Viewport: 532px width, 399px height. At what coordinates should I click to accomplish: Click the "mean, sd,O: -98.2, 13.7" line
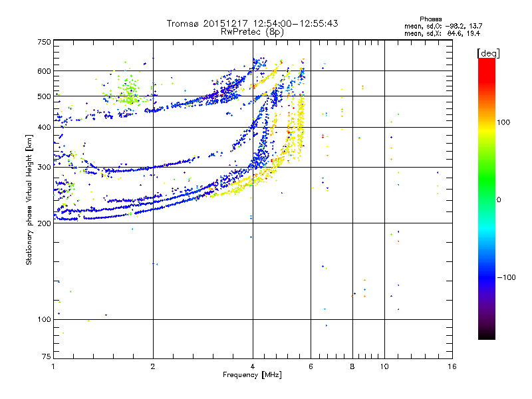[x=443, y=26]
